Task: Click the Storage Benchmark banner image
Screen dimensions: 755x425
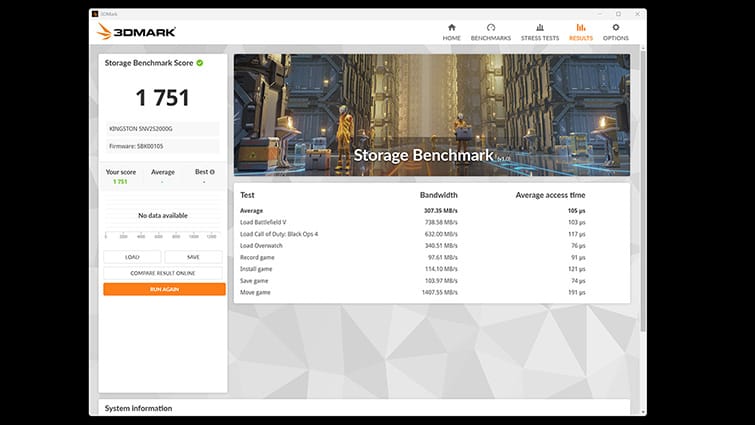Action: point(432,115)
